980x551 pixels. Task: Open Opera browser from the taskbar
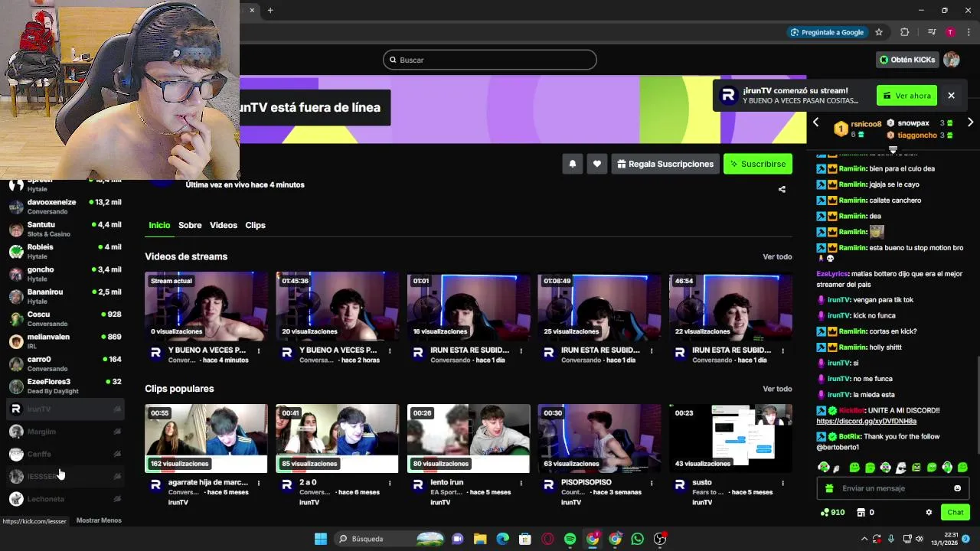pyautogui.click(x=547, y=539)
